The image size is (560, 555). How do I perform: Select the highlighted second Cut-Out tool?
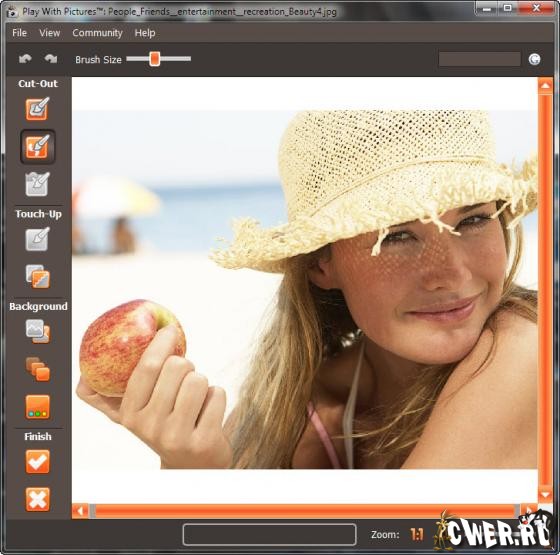coord(38,146)
